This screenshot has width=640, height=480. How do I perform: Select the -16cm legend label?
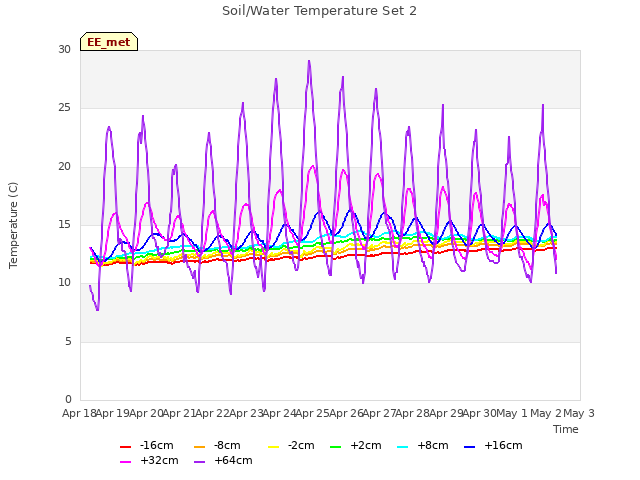pyautogui.click(x=157, y=445)
